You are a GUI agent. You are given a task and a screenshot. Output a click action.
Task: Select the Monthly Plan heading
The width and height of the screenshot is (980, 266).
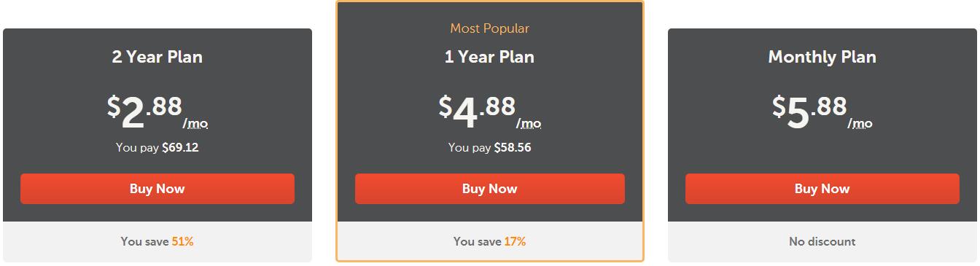pos(822,57)
